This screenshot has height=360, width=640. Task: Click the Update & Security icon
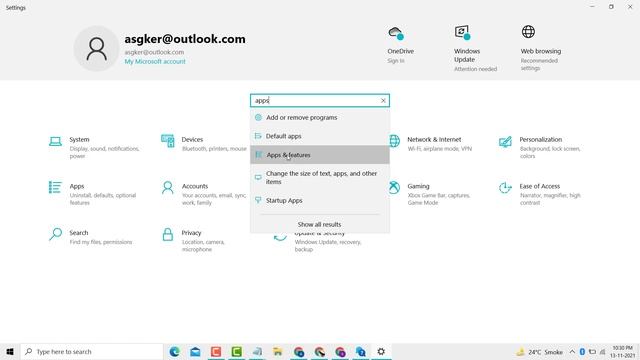click(x=280, y=237)
